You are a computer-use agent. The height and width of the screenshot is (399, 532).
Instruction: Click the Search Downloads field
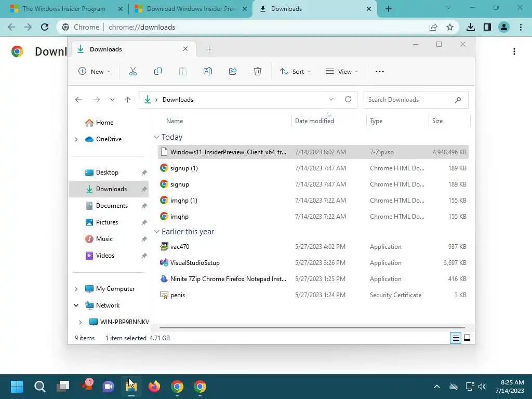(x=416, y=100)
